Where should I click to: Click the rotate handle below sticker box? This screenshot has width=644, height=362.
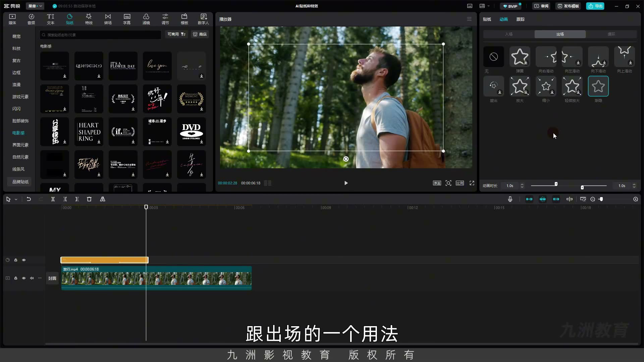346,159
